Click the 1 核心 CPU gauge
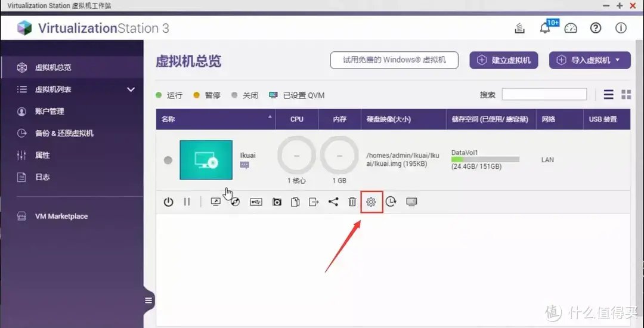Screen dimensions: 644x328 click(x=297, y=156)
